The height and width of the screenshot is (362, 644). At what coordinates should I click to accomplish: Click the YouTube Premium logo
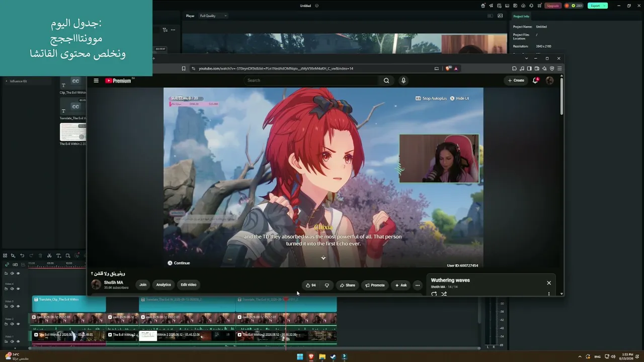point(118,80)
